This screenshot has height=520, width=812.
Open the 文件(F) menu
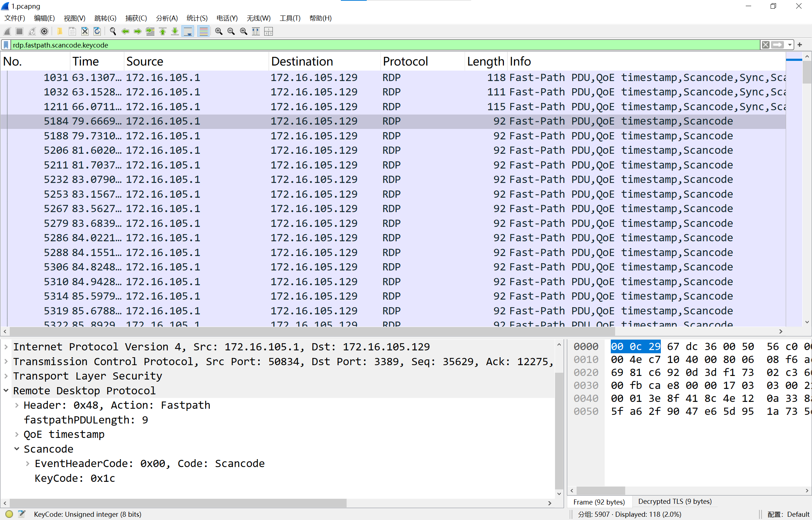point(15,18)
